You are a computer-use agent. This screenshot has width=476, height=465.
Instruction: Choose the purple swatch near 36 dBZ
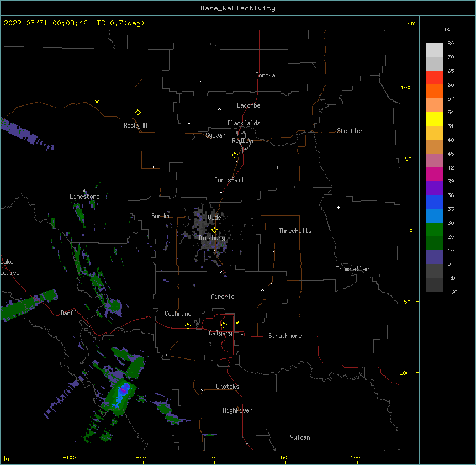pyautogui.click(x=434, y=188)
